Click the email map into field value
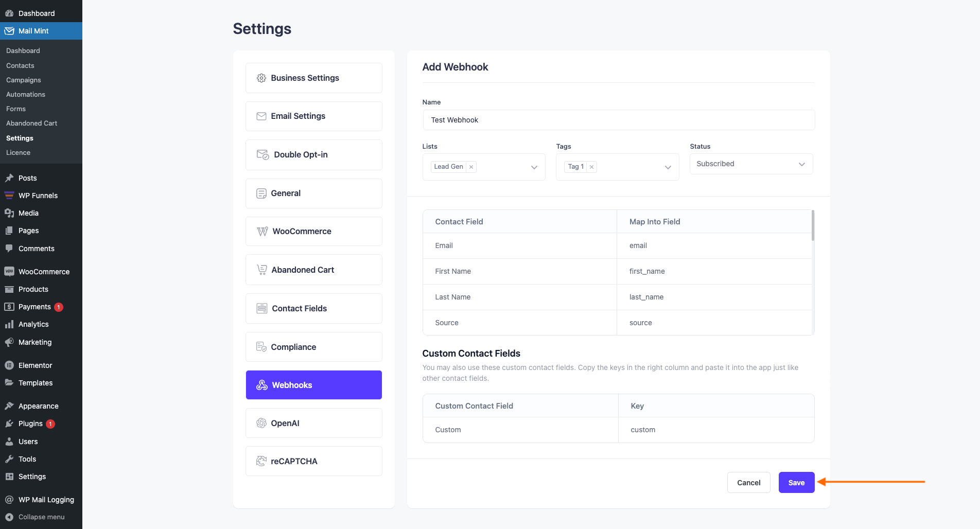The height and width of the screenshot is (529, 980). (638, 245)
